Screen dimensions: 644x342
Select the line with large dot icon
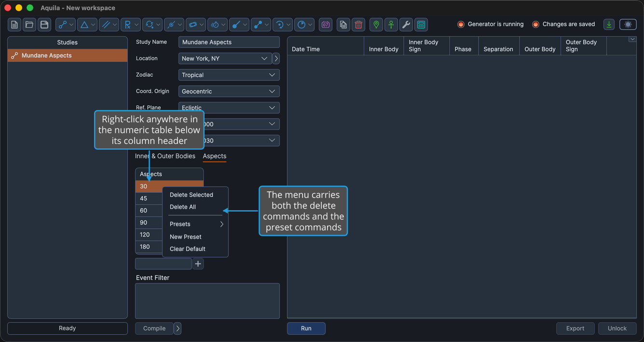(x=239, y=25)
